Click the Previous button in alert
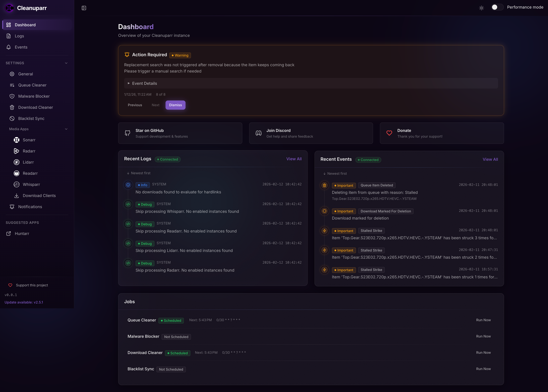 coord(135,105)
